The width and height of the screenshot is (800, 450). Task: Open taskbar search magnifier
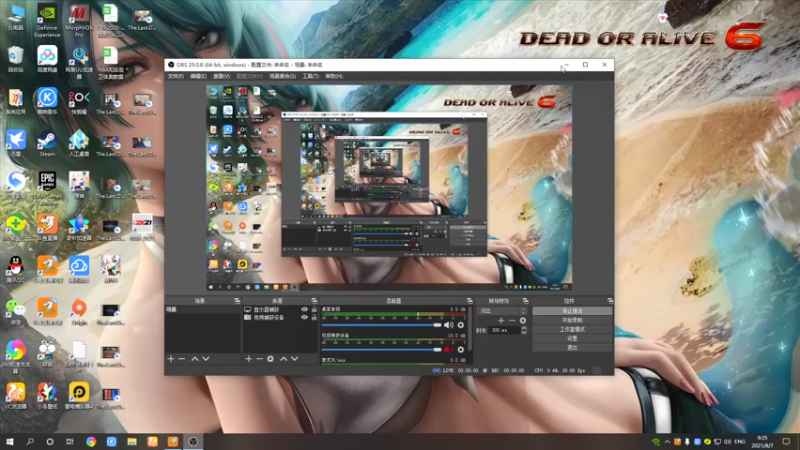[x=30, y=441]
